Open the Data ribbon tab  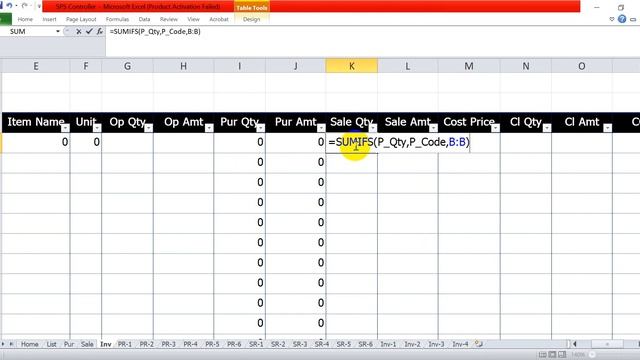[144, 19]
